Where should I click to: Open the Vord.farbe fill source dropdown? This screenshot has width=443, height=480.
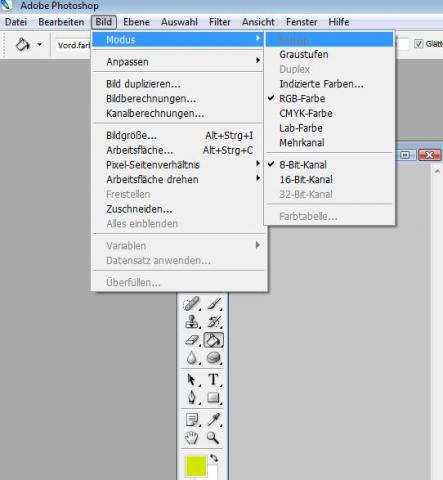point(73,45)
